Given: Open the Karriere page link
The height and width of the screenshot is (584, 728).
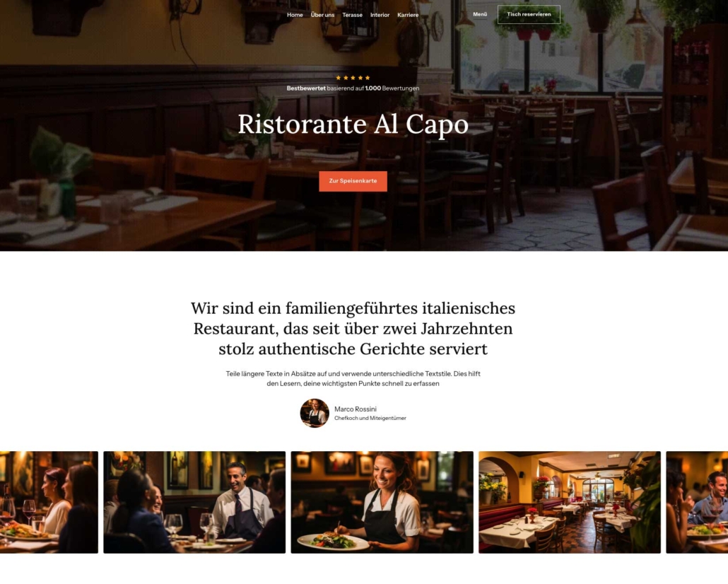Looking at the screenshot, I should click(408, 15).
